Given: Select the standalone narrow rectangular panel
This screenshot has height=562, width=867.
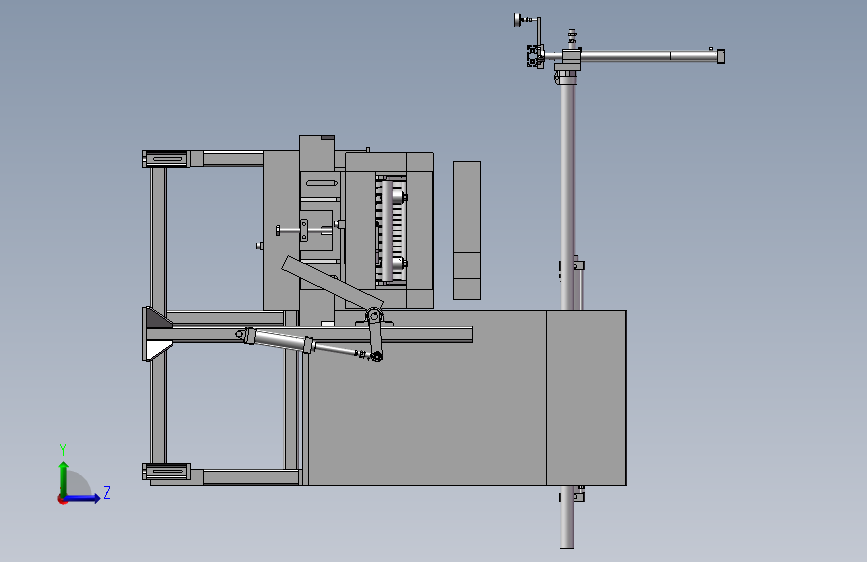Looking at the screenshot, I should click(467, 230).
